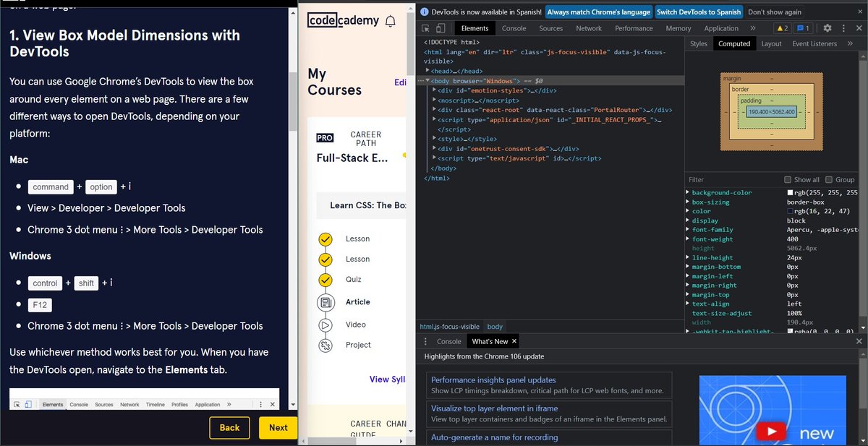The width and height of the screenshot is (868, 446).
Task: Expand the react-root div node
Action: pos(435,110)
